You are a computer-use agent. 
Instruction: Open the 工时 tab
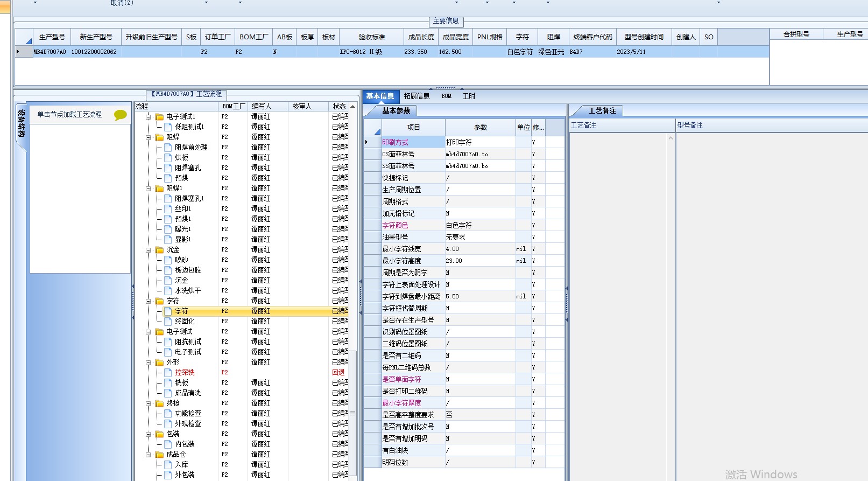click(469, 96)
